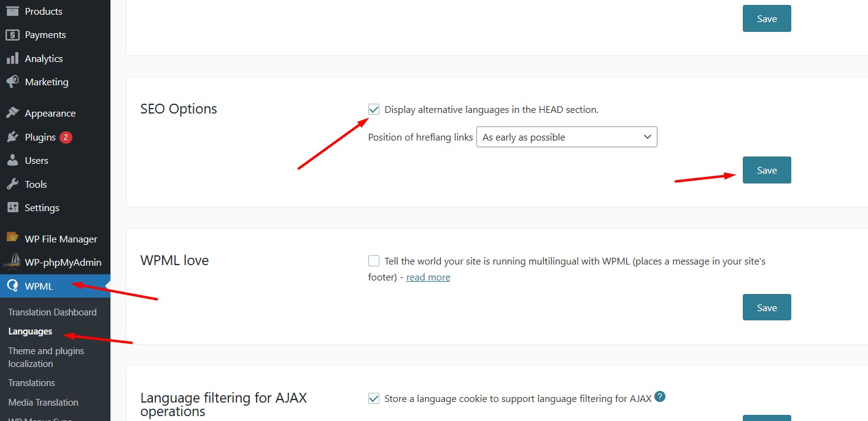
Task: Save the SEO Options section
Action: click(x=767, y=170)
